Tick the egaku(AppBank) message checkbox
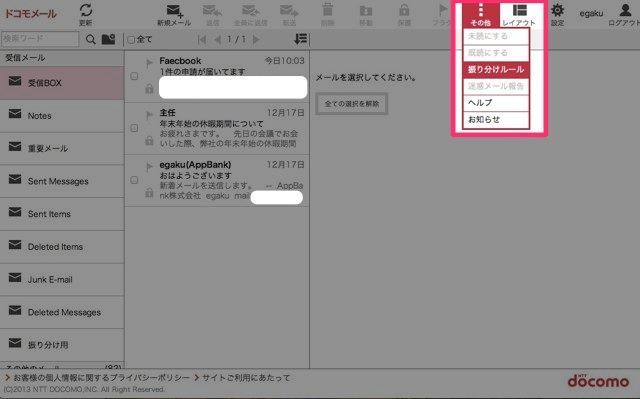 tap(134, 180)
